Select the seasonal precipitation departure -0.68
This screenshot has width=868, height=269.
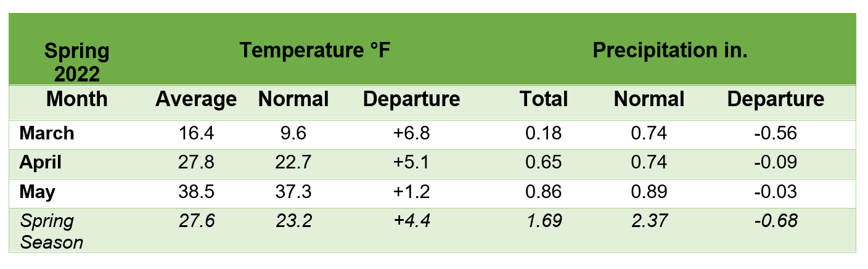[x=776, y=221]
